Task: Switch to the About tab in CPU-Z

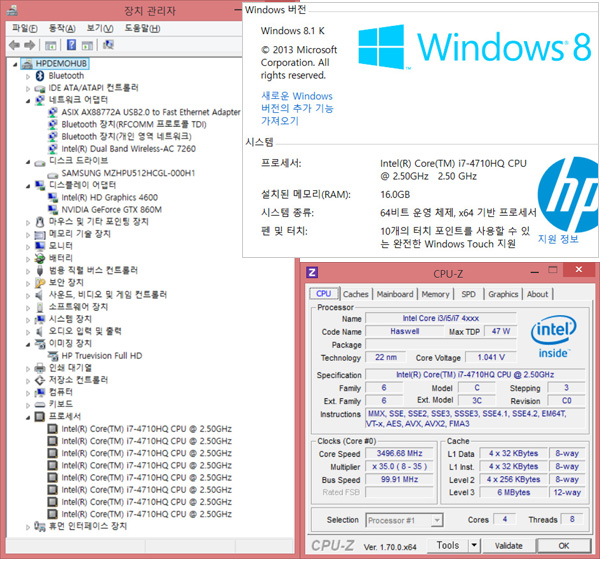Action: (x=537, y=294)
